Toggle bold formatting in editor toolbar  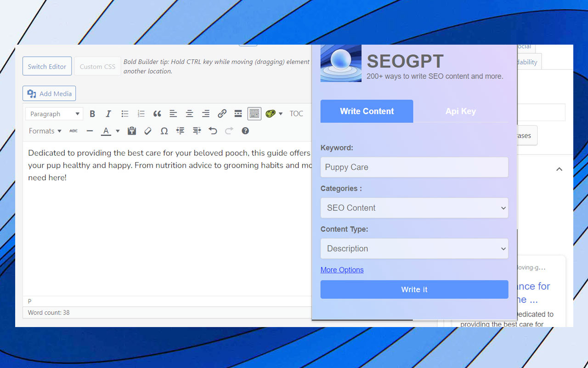(x=92, y=114)
